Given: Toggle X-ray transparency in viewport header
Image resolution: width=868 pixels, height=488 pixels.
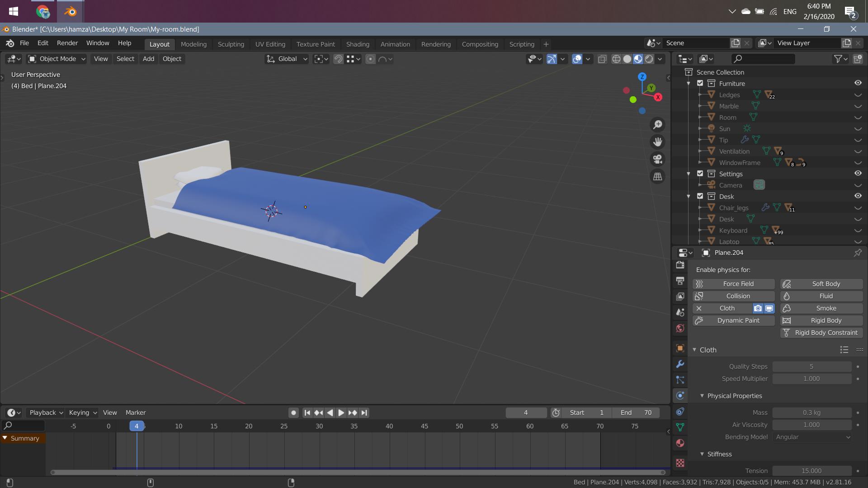Looking at the screenshot, I should click(602, 59).
